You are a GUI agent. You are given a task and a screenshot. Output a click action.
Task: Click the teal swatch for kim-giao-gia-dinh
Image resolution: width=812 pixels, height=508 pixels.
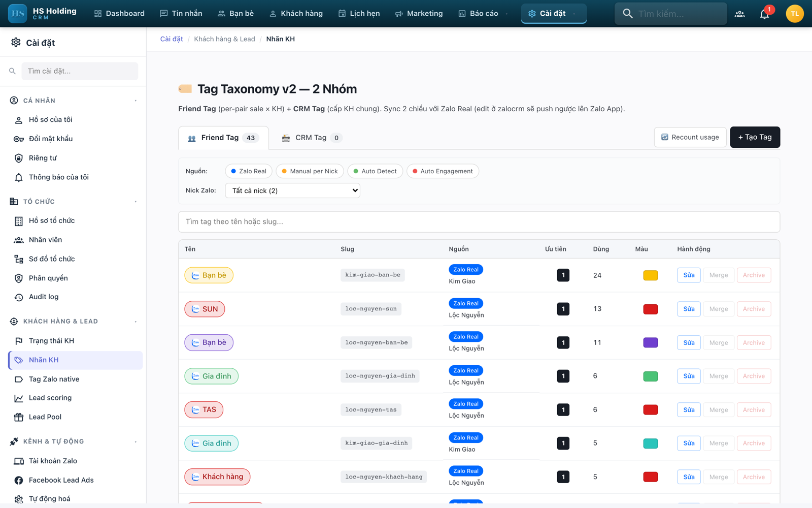click(651, 443)
